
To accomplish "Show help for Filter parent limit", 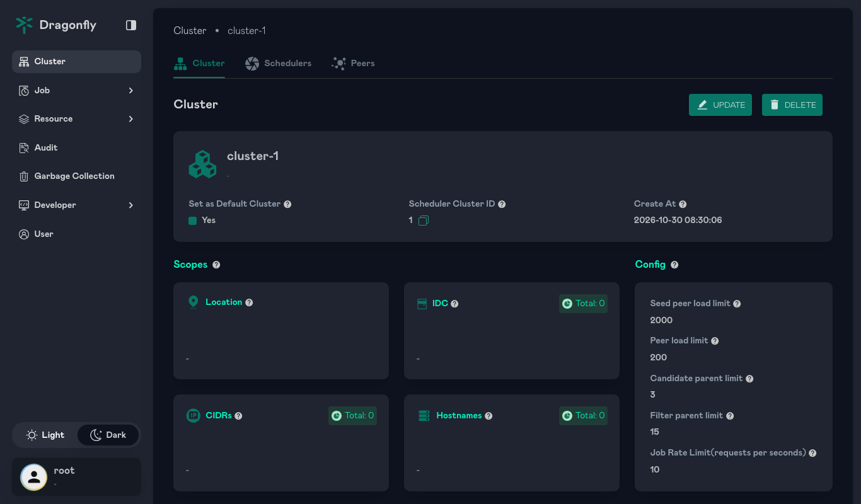I will point(730,416).
